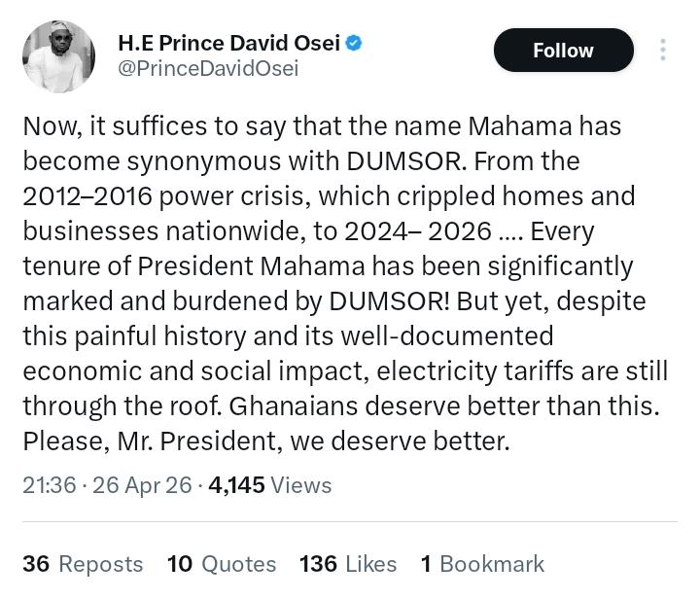
Task: Click the @PrinceDavidOsei handle
Action: [x=207, y=69]
